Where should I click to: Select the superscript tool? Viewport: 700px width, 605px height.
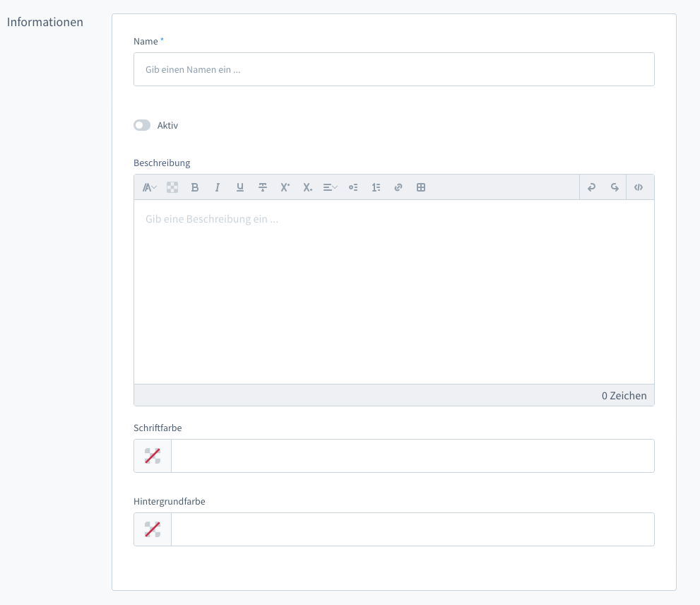pyautogui.click(x=285, y=187)
